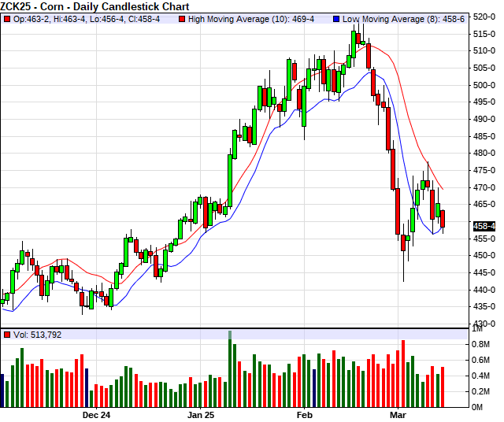Click the 458-4 current price tag
The width and height of the screenshot is (504, 422).
tap(484, 226)
